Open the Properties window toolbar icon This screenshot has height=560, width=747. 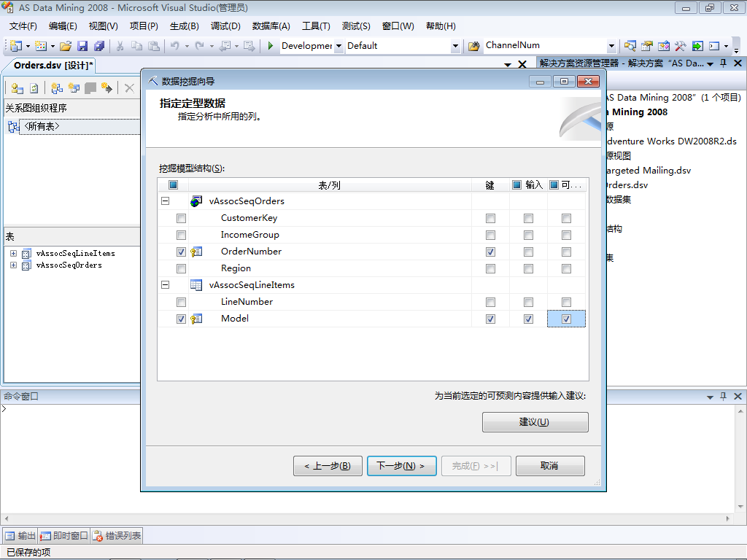coord(646,46)
